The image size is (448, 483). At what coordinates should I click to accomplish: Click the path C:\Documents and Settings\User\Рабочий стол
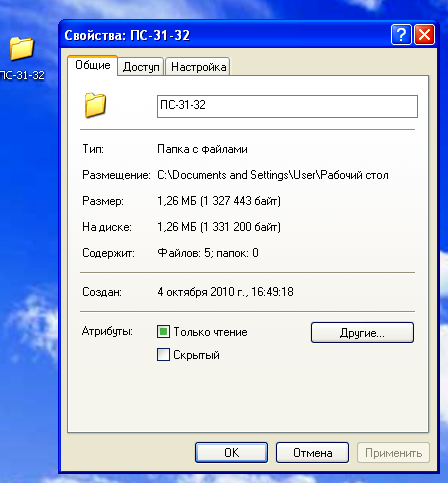pos(273,175)
